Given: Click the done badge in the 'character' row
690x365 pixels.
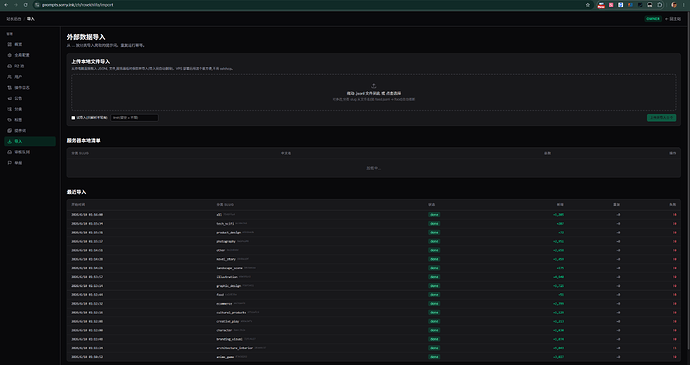Looking at the screenshot, I should click(434, 330).
